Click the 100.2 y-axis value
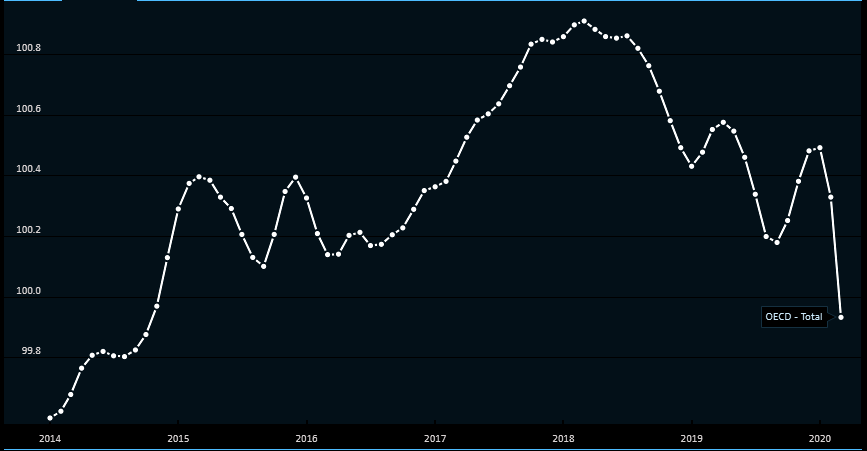Screen dimensions: 867x451 28,230
